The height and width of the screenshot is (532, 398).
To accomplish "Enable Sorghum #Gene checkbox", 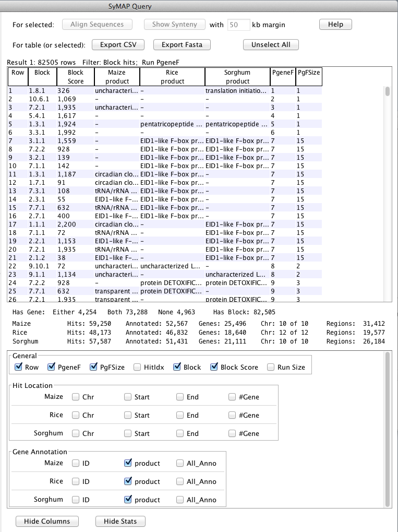I will coord(232,434).
